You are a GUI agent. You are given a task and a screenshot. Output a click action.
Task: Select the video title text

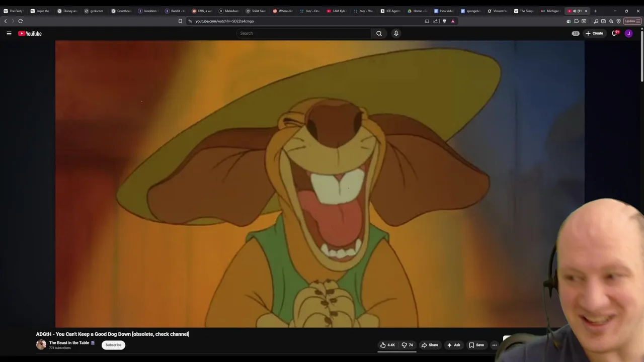click(113, 334)
